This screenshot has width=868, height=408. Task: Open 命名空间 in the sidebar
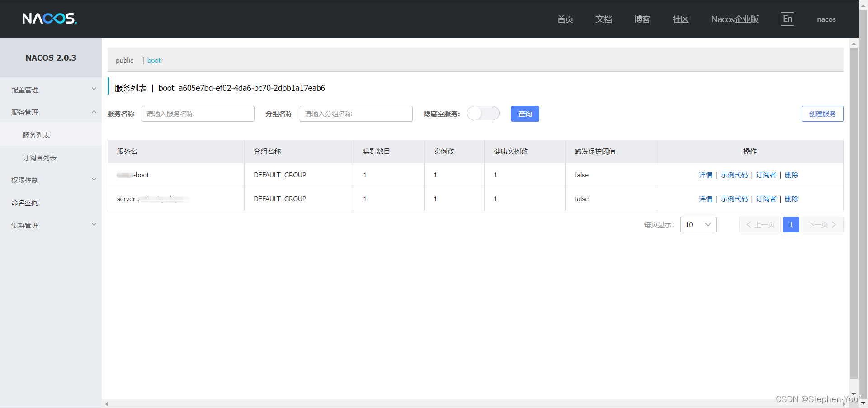pyautogui.click(x=51, y=203)
